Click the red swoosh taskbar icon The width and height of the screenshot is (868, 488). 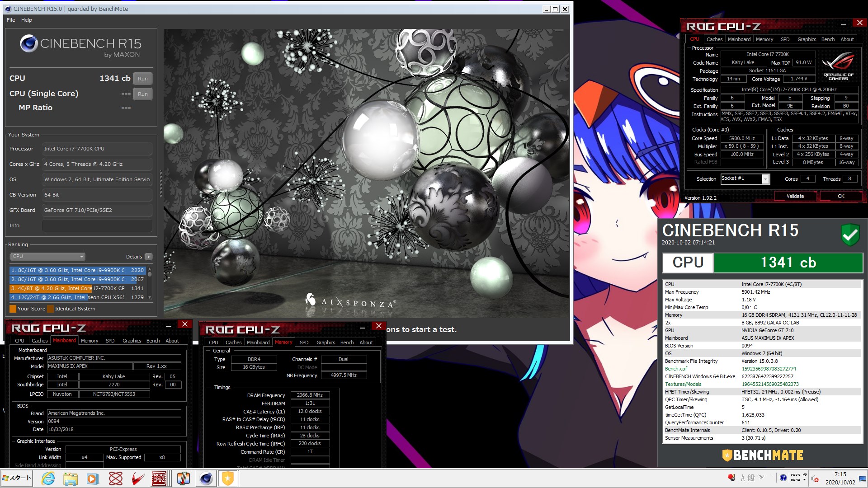[x=138, y=478]
